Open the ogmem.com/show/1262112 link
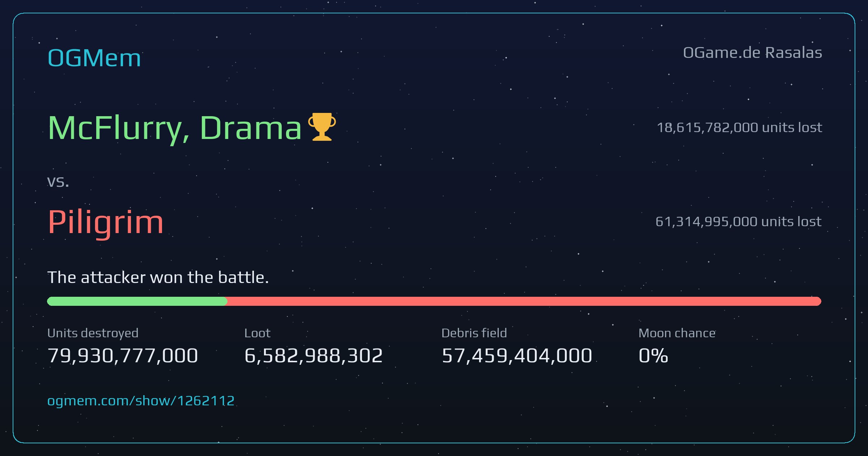Viewport: 868px width, 456px height. tap(141, 401)
